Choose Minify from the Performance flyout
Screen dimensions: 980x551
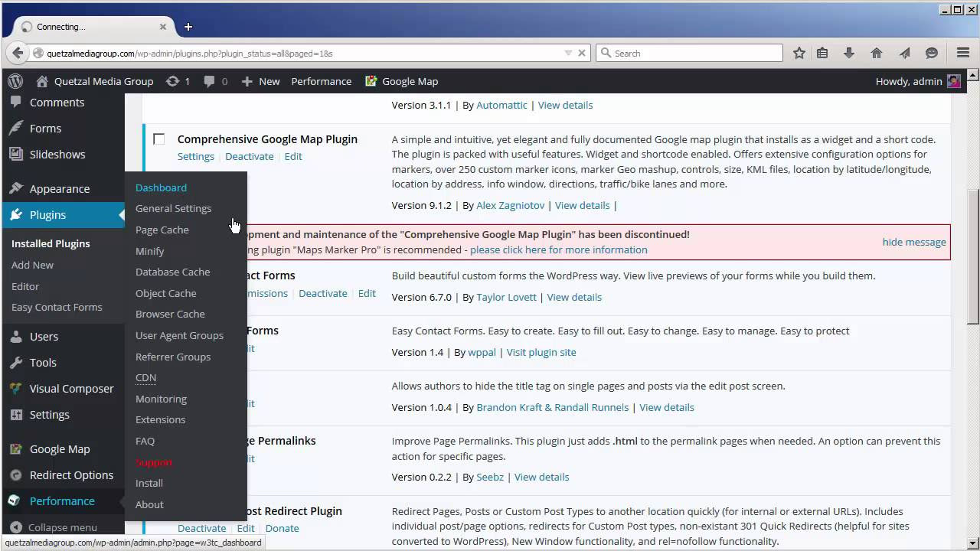coord(150,251)
